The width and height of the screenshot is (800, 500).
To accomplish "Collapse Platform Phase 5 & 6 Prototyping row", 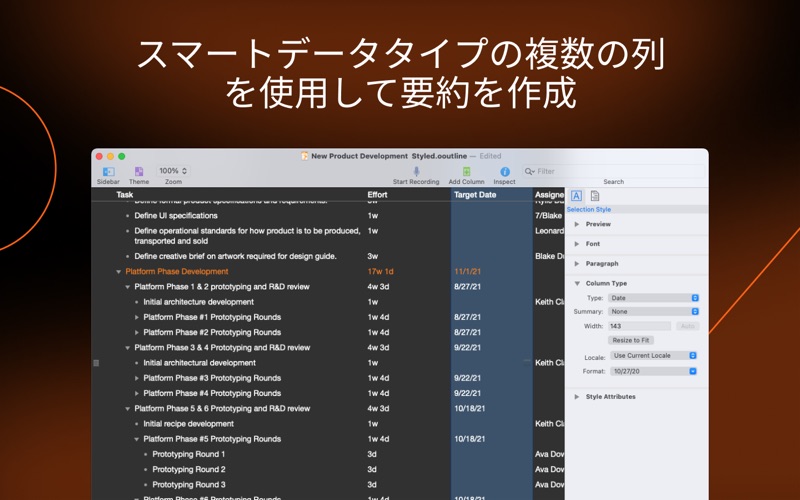I will click(x=128, y=409).
